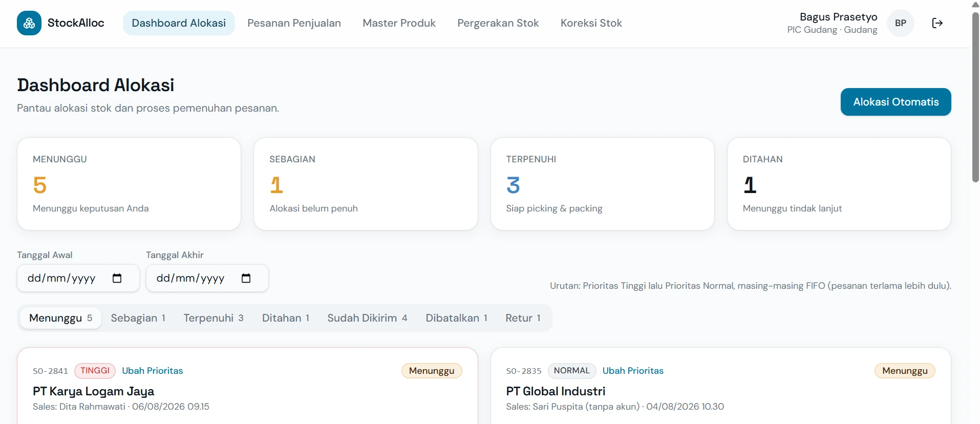Click Menunggu status badge on SO-2835 card
Screen dimensions: 980x424
pos(905,371)
